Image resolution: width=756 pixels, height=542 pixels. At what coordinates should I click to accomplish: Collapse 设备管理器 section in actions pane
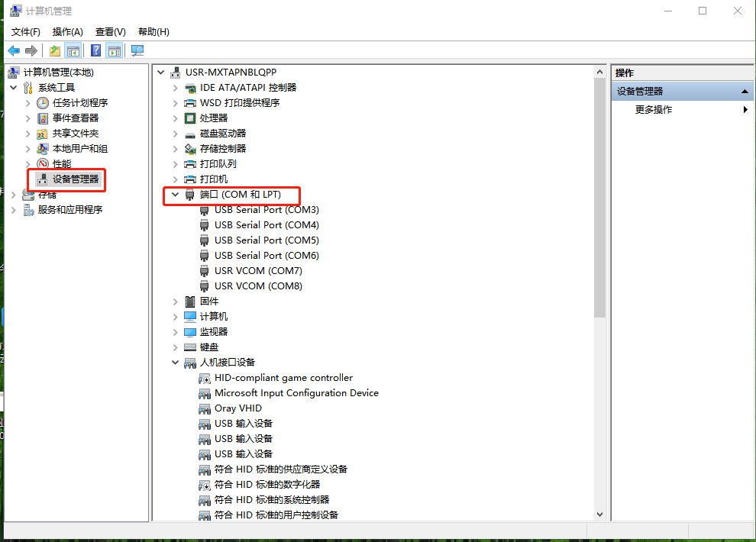745,92
